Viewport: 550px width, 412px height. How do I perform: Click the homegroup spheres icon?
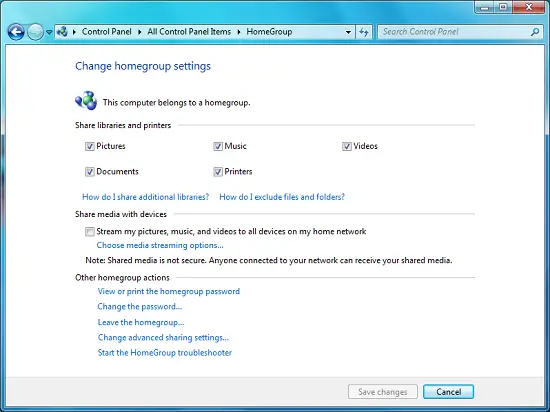tap(86, 101)
